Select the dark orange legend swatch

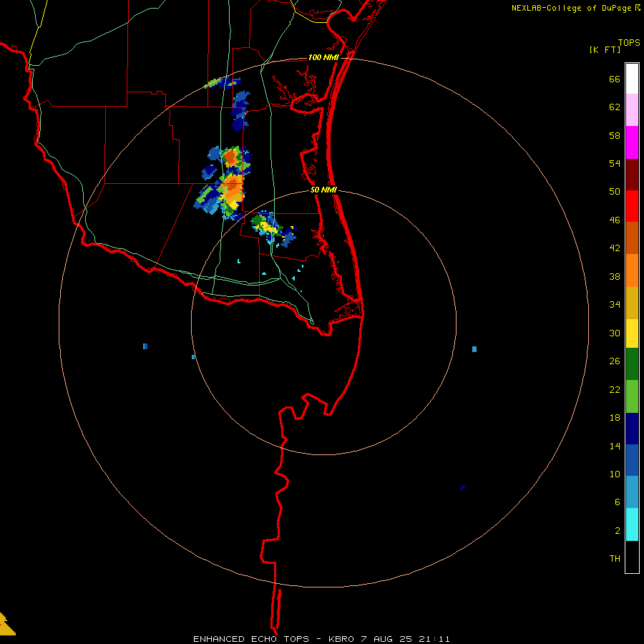632,238
